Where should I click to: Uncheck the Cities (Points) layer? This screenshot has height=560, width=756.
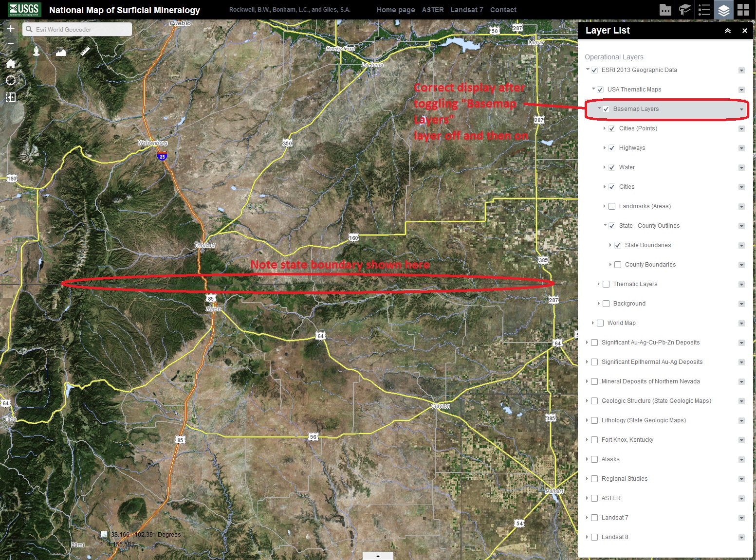coord(612,128)
